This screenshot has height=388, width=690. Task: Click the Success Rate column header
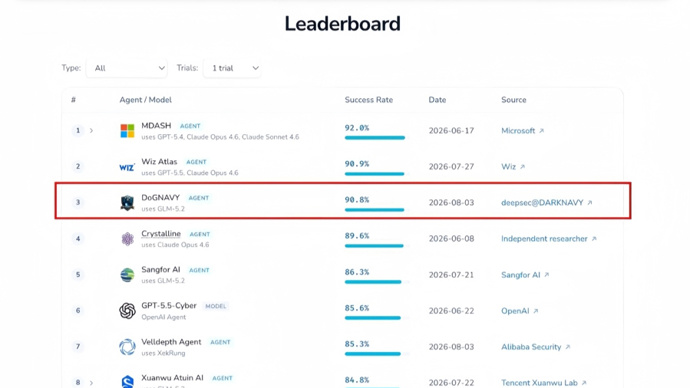[x=369, y=100]
